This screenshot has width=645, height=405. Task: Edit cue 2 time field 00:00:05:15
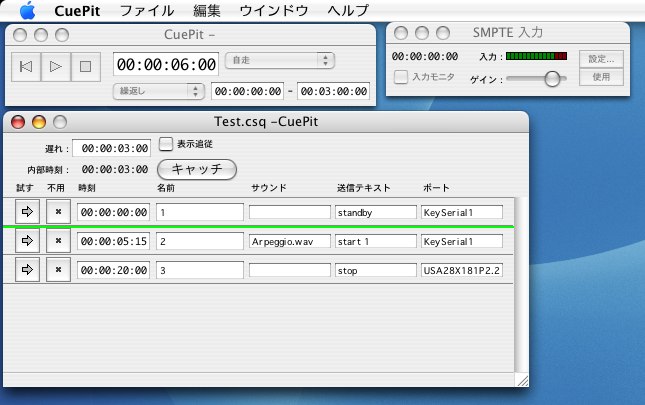pos(113,241)
